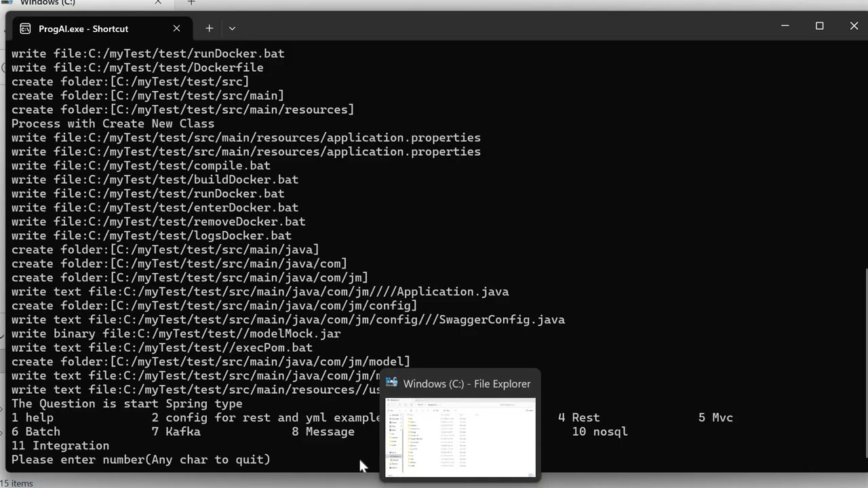This screenshot has width=868, height=488.
Task: Click the '7 Kafka' option text
Action: (176, 432)
